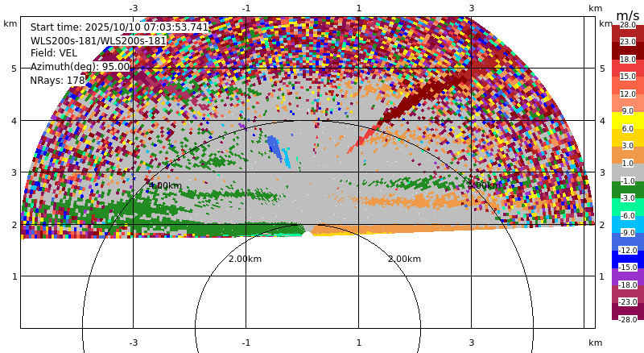644x353 pixels.
Task: Click the -6.0 colorbar tick label
Action: coord(628,215)
